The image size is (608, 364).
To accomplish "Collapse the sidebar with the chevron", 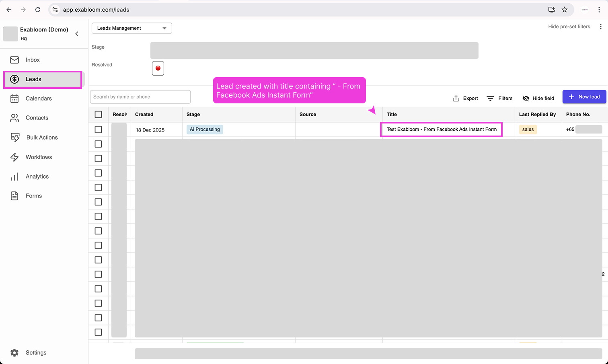I will point(77,34).
